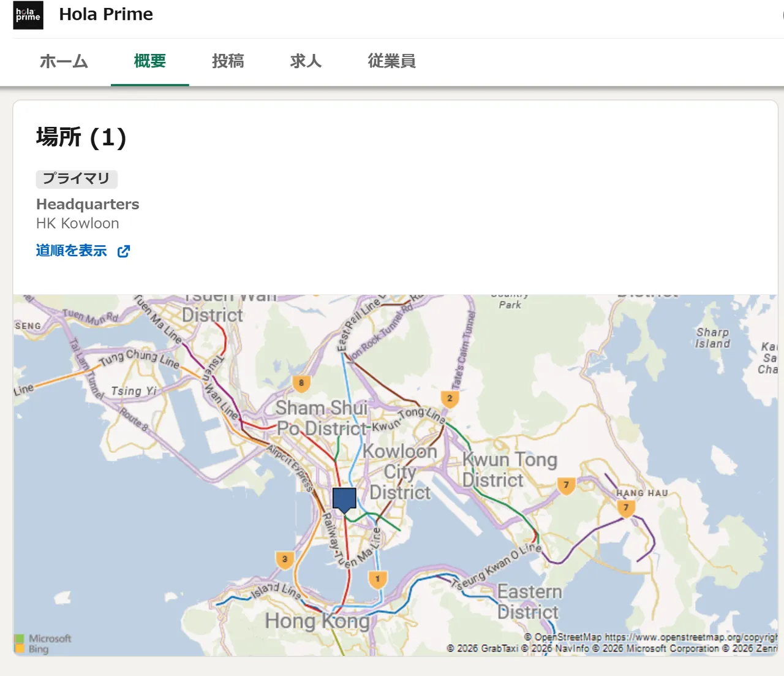This screenshot has width=784, height=676.
Task: Click the 場所 (1) heading
Action: [x=81, y=137]
